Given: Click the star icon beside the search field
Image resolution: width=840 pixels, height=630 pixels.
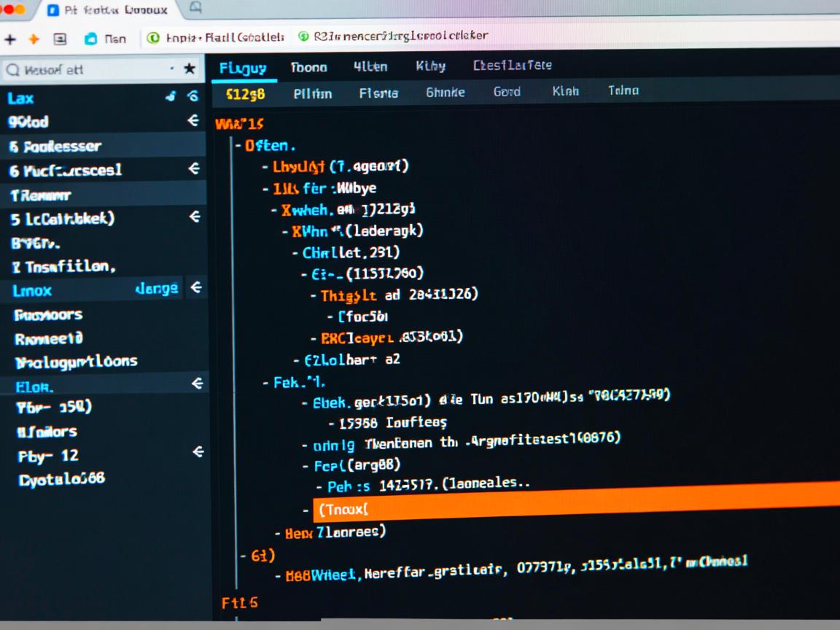Looking at the screenshot, I should (x=190, y=69).
